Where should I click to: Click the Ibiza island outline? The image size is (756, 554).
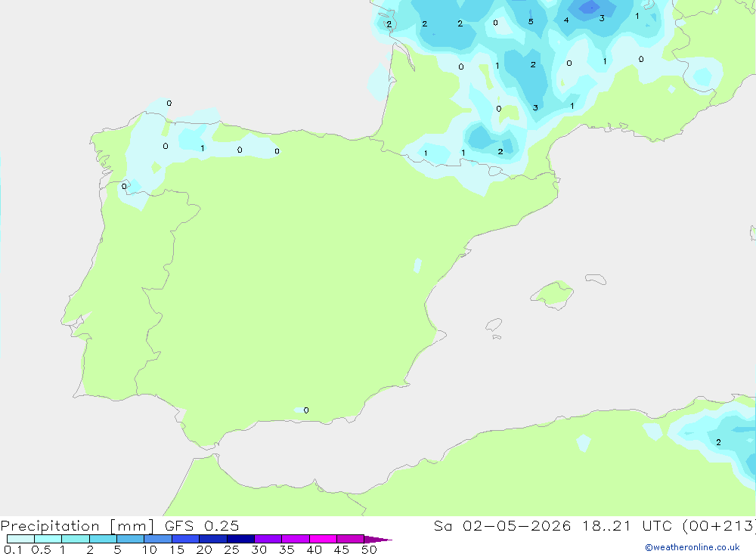(x=494, y=324)
